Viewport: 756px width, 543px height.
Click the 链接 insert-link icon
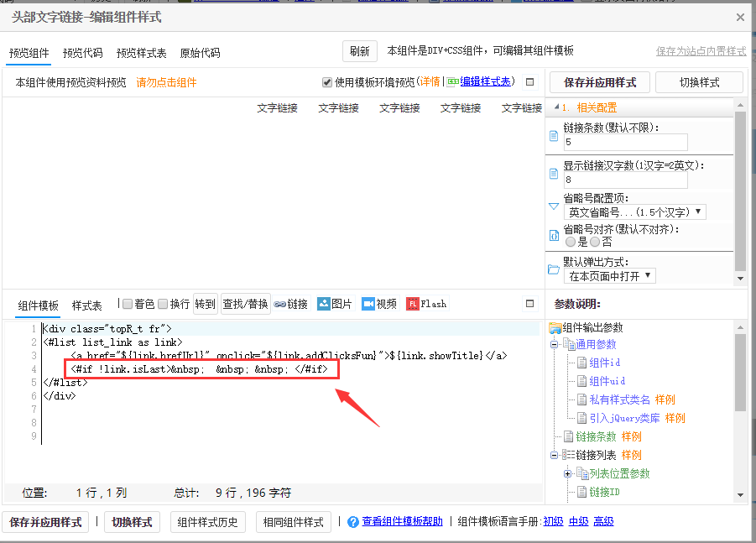[x=280, y=304]
